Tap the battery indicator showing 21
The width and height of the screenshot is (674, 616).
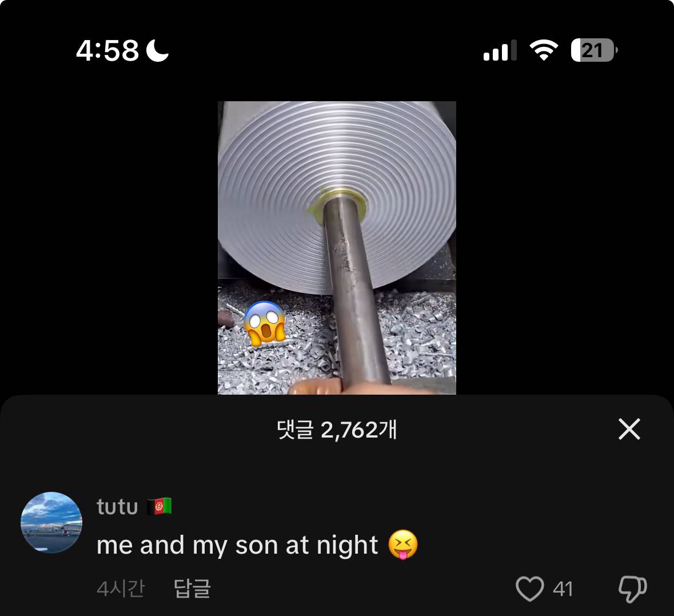[x=594, y=50]
